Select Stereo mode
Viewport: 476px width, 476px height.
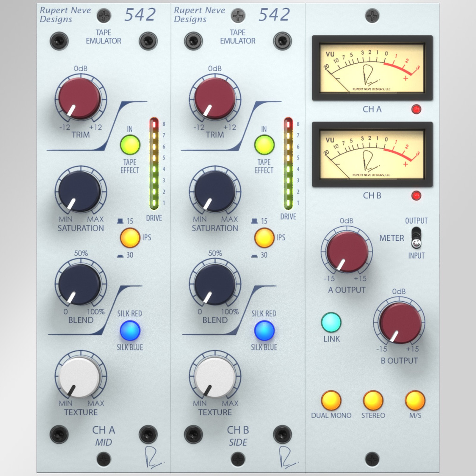coord(373,400)
